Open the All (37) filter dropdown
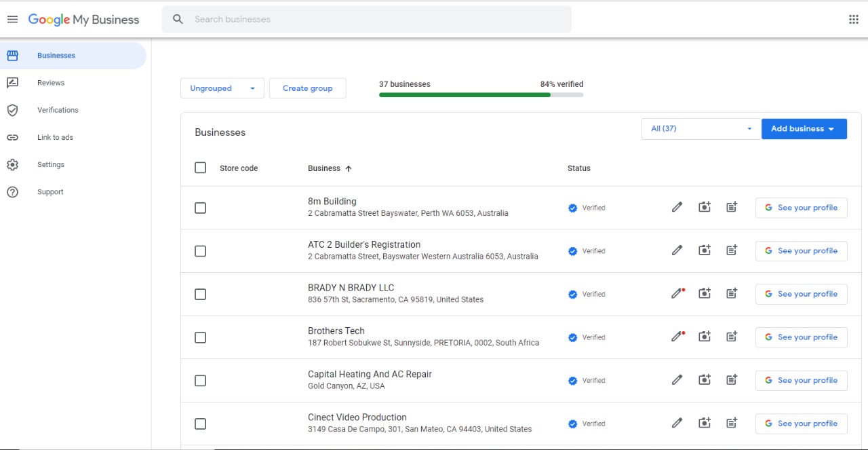The width and height of the screenshot is (868, 450). tap(701, 128)
